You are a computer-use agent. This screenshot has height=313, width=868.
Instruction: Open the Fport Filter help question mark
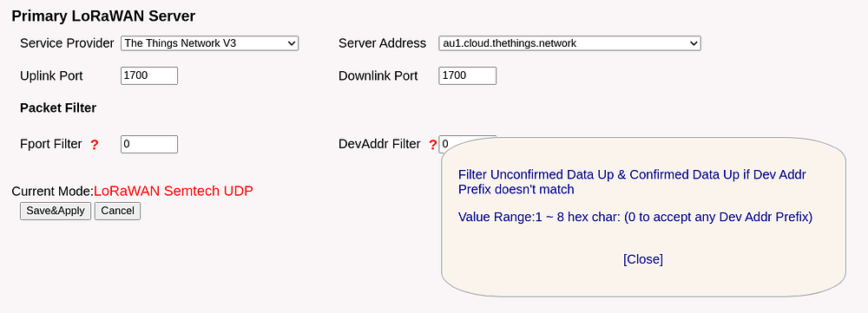click(95, 145)
